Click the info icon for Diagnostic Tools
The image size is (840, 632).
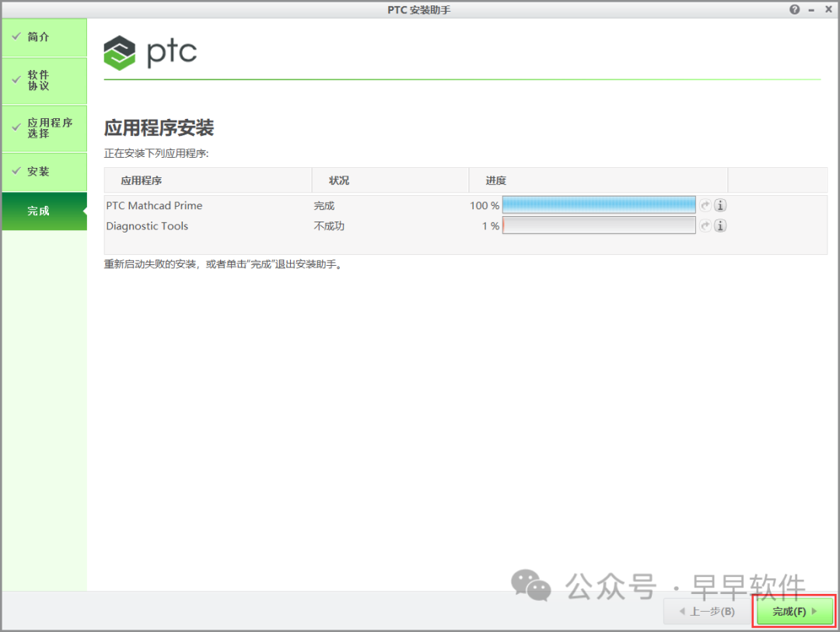coord(720,225)
